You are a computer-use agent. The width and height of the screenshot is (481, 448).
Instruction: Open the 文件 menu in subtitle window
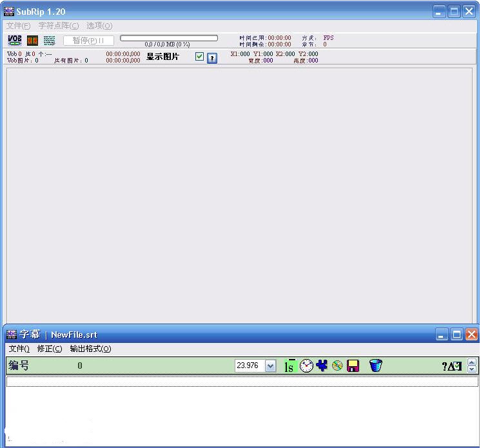point(19,349)
